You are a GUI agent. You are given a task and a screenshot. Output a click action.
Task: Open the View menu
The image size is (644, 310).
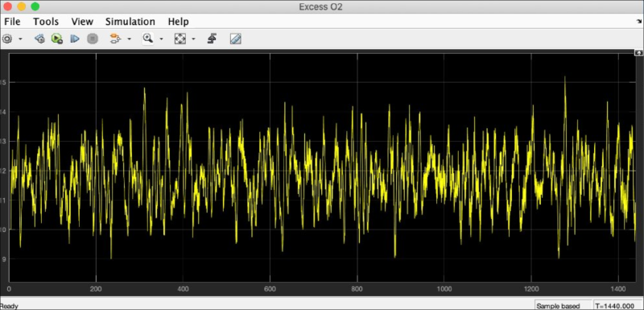[x=82, y=22]
